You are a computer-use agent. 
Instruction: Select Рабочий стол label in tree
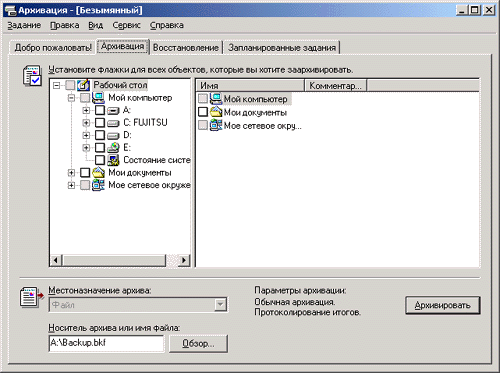120,85
